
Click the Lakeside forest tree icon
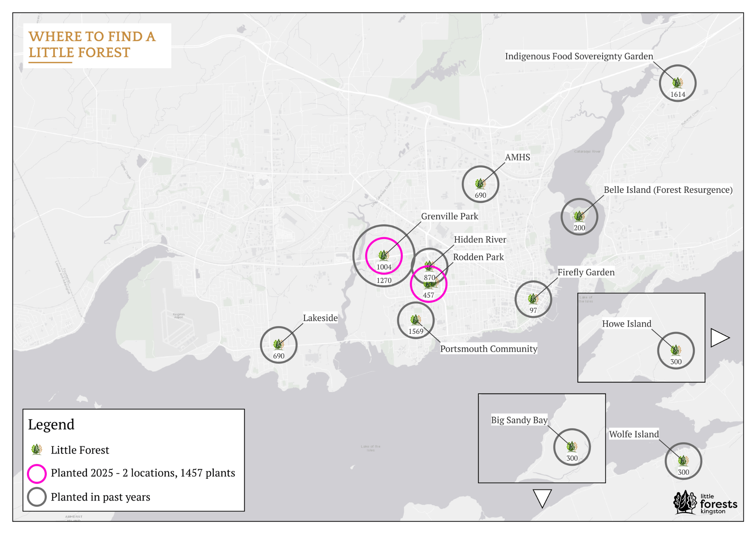(279, 344)
